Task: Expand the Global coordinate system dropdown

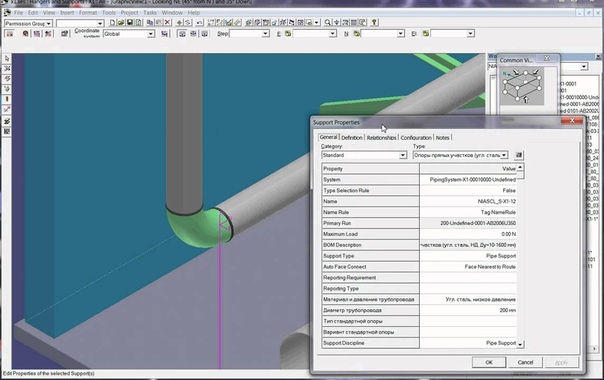Action: (x=129, y=34)
